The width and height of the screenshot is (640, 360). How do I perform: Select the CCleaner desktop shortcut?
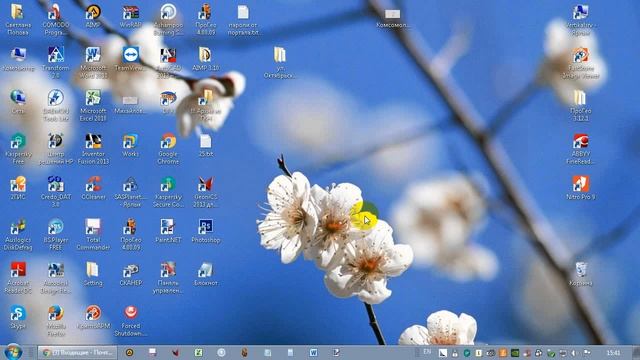pyautogui.click(x=93, y=189)
